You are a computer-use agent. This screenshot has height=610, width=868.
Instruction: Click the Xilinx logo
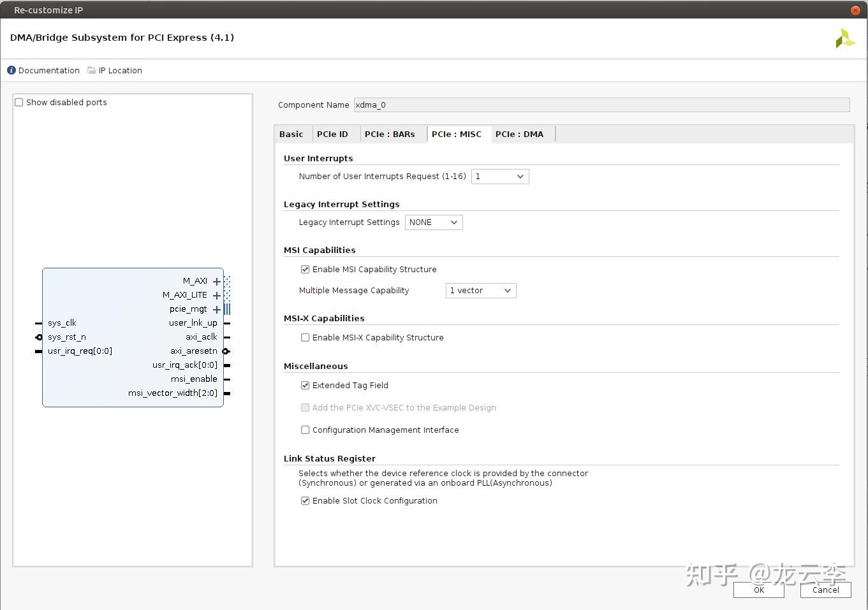[x=845, y=38]
